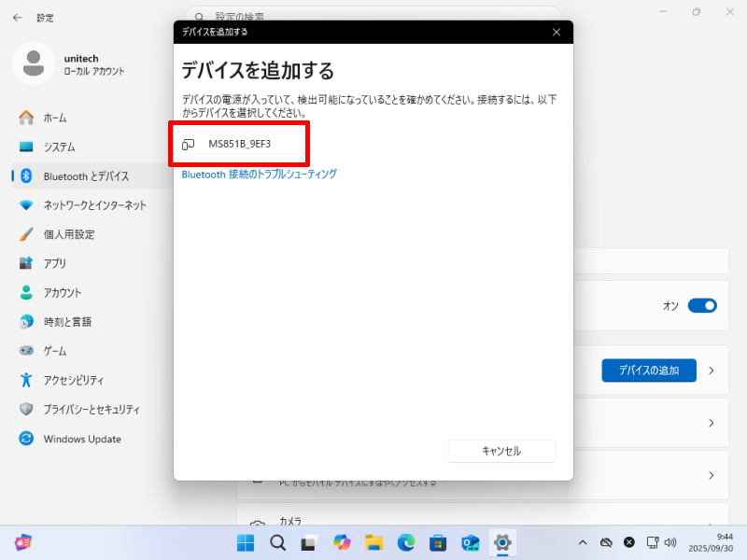747x560 pixels.
Task: Select ネットワークとインターネット icon
Action: pos(26,205)
